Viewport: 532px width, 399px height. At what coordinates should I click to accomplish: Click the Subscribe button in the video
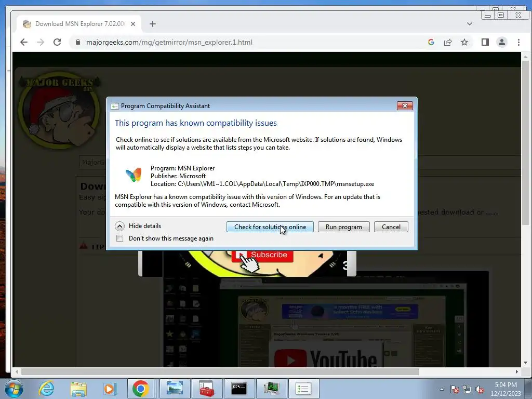[262, 255]
